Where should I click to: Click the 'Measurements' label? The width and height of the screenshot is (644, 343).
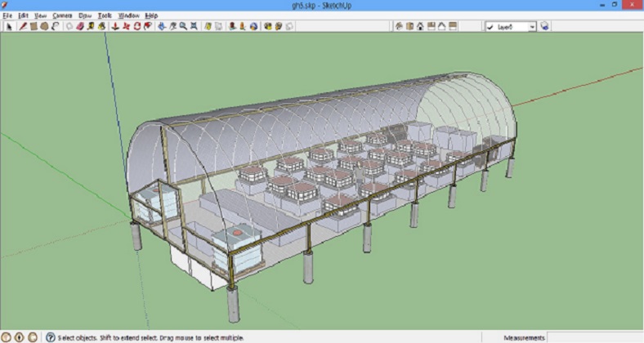pyautogui.click(x=524, y=338)
